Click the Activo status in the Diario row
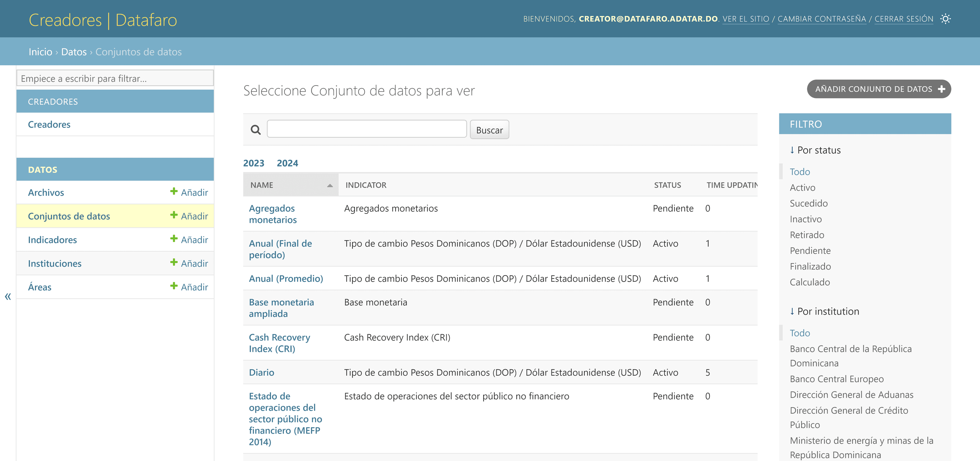Image resolution: width=980 pixels, height=461 pixels. (x=665, y=373)
